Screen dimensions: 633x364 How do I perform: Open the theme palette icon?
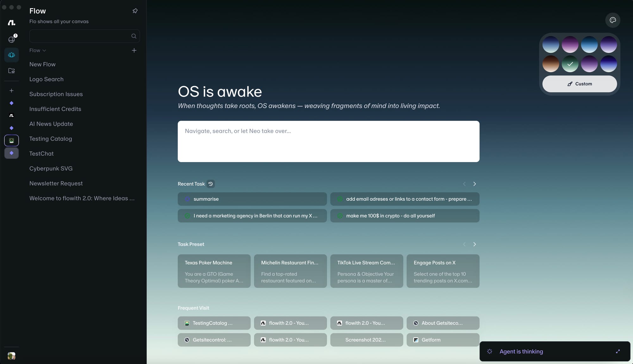click(612, 20)
